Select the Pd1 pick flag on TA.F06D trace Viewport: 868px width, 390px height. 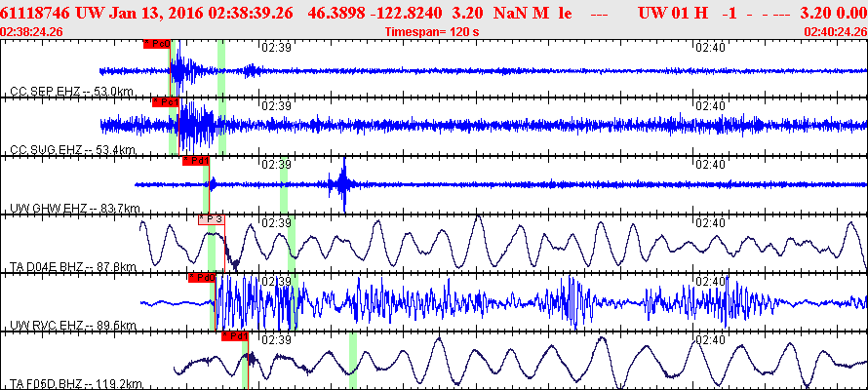coord(234,336)
